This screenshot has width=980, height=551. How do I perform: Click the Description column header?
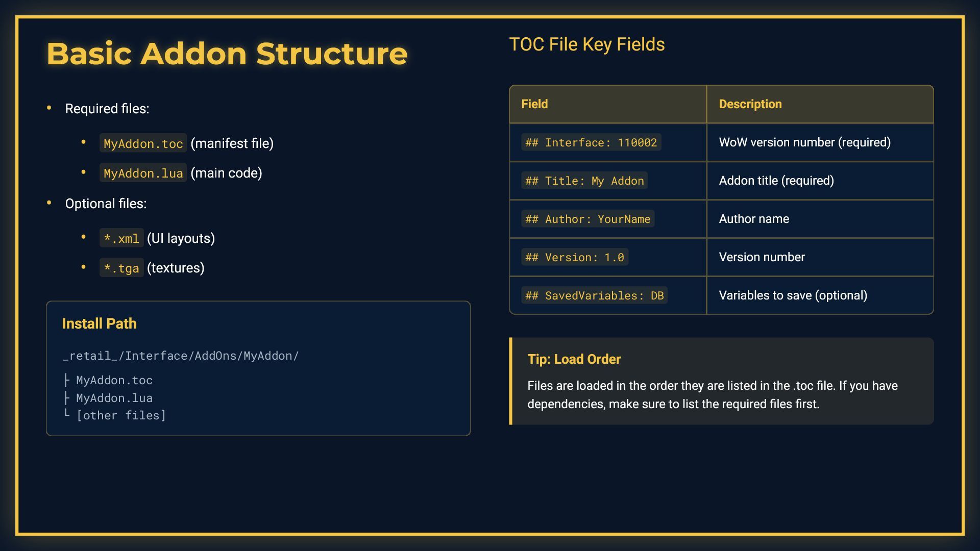click(x=820, y=104)
